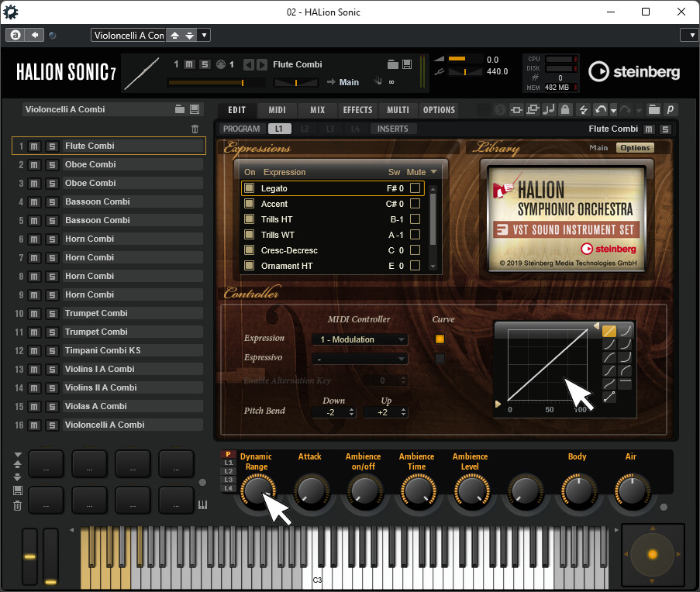This screenshot has width=700, height=592.
Task: Click the slot level slider under Flute Combi
Action: tap(216, 83)
